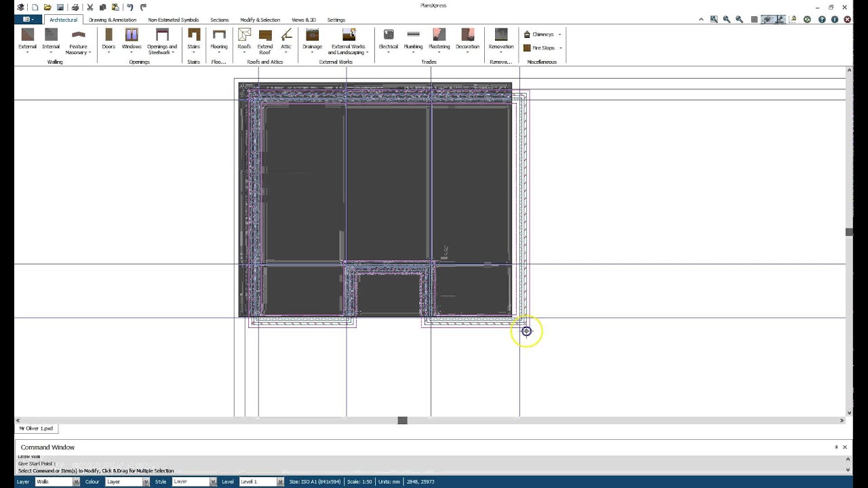
Task: Open the Feature Masonry tool
Action: [x=78, y=41]
